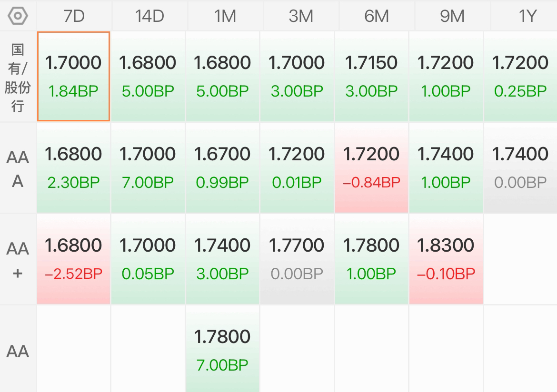Open AA+ 14D cell with 0.05BP
Viewport: 557px width, 392px height.
click(148, 259)
